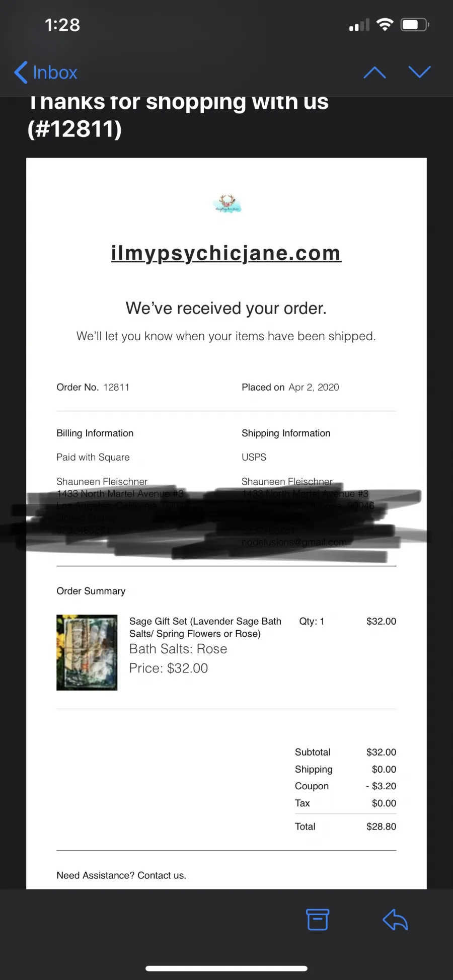Tap the home indicator bar
Screen dimensions: 453x980
click(226, 968)
